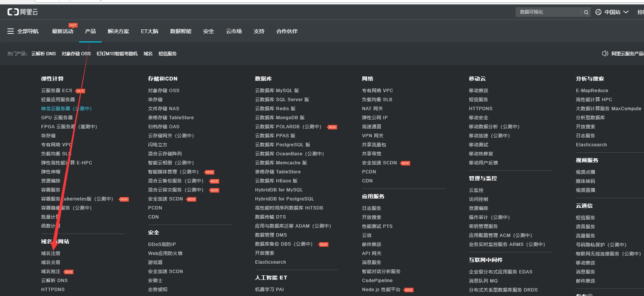The width and height of the screenshot is (644, 296).
Task: Open CodePipeline link
Action: point(377,281)
